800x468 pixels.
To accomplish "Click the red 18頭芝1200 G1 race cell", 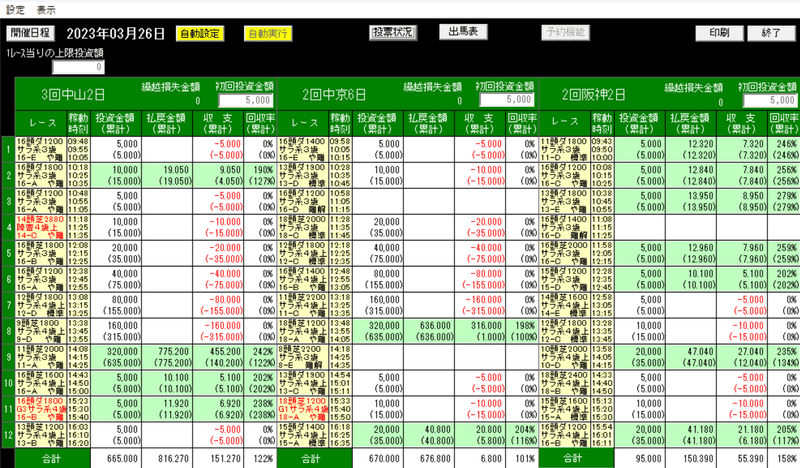I will (x=303, y=409).
